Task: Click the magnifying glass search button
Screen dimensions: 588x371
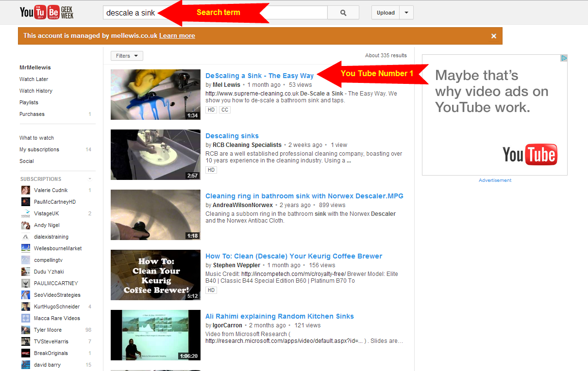Action: (x=343, y=13)
